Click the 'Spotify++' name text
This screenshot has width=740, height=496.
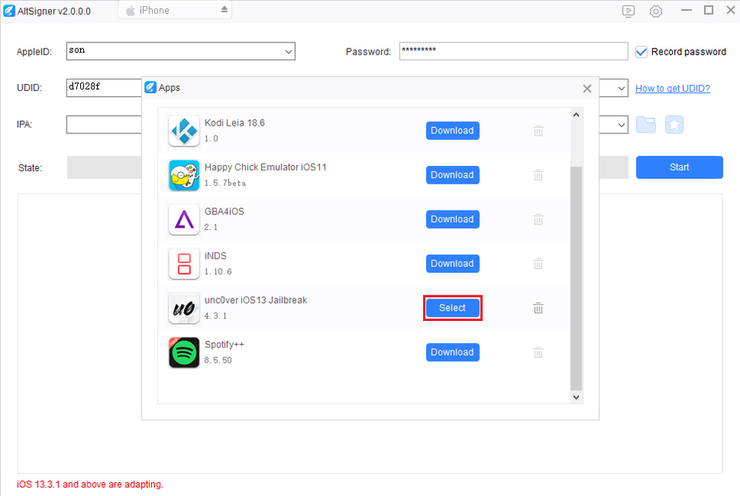tap(224, 345)
